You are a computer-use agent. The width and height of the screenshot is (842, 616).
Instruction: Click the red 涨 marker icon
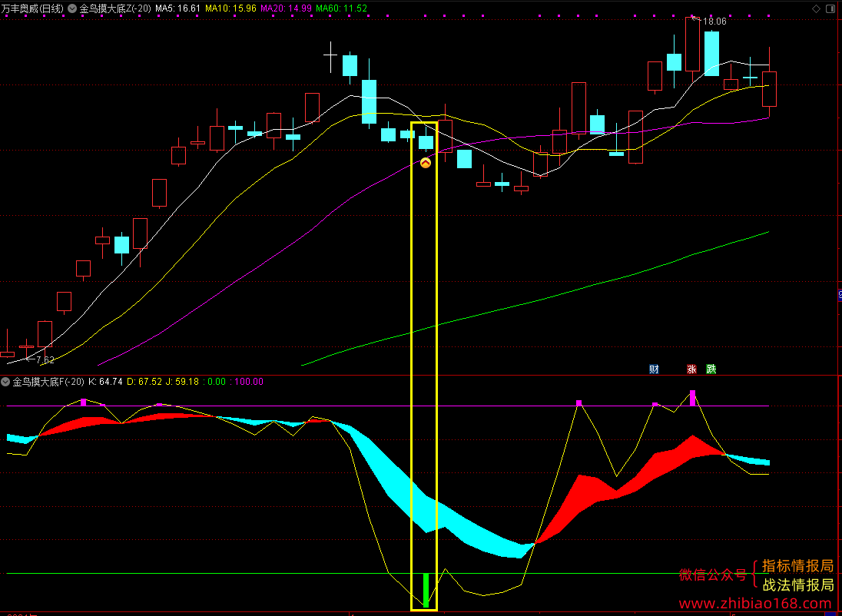coord(691,369)
